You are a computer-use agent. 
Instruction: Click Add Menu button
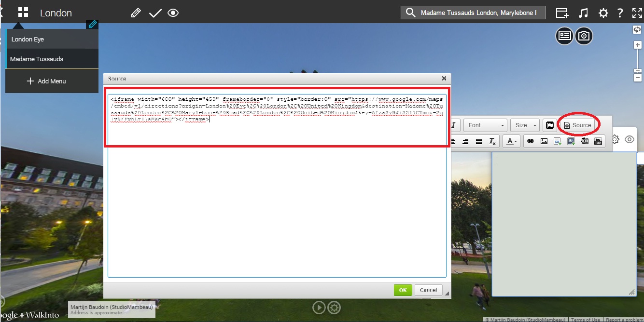pos(52,81)
